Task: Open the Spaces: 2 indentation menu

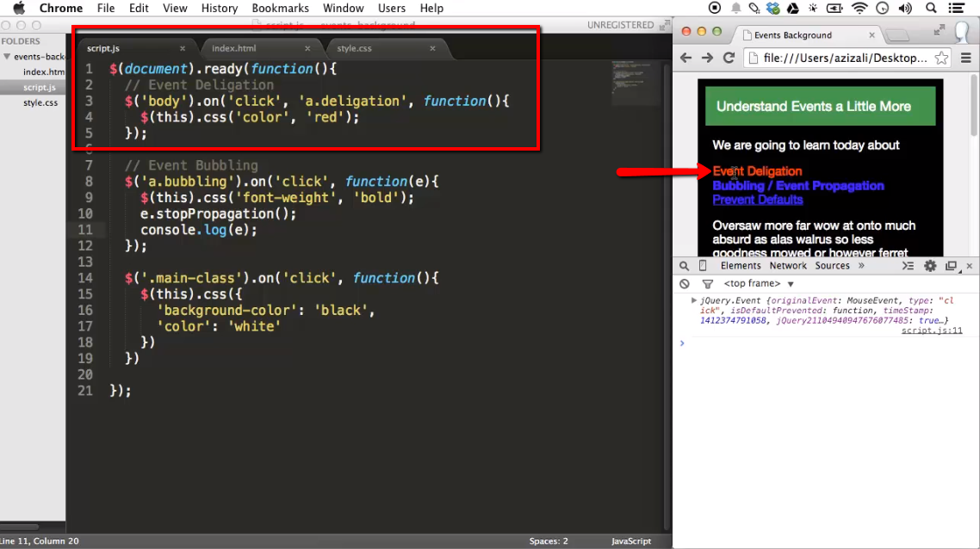Action: (x=549, y=541)
